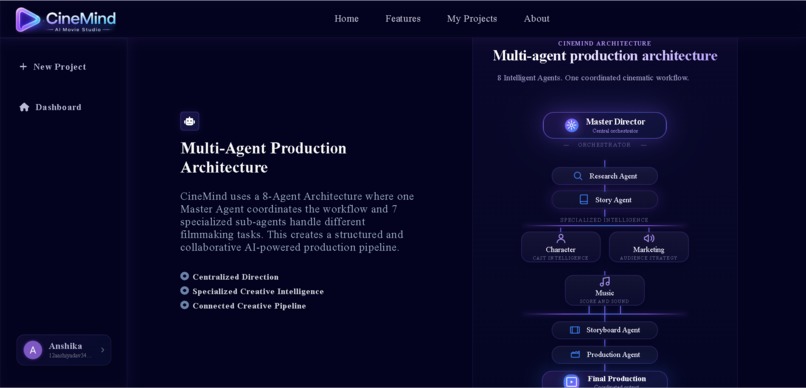Click the purple avatar with letter A
This screenshot has height=388, width=806.
pos(33,350)
